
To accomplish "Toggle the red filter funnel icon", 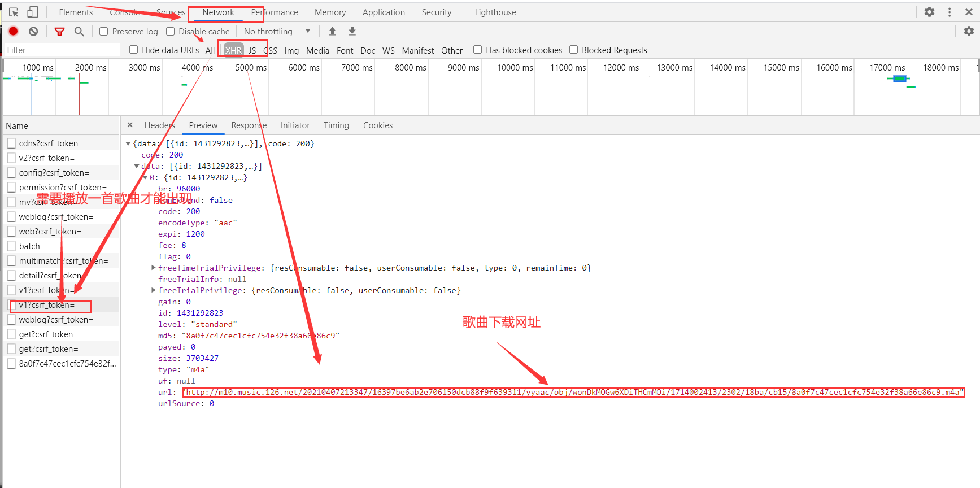I will pyautogui.click(x=59, y=32).
